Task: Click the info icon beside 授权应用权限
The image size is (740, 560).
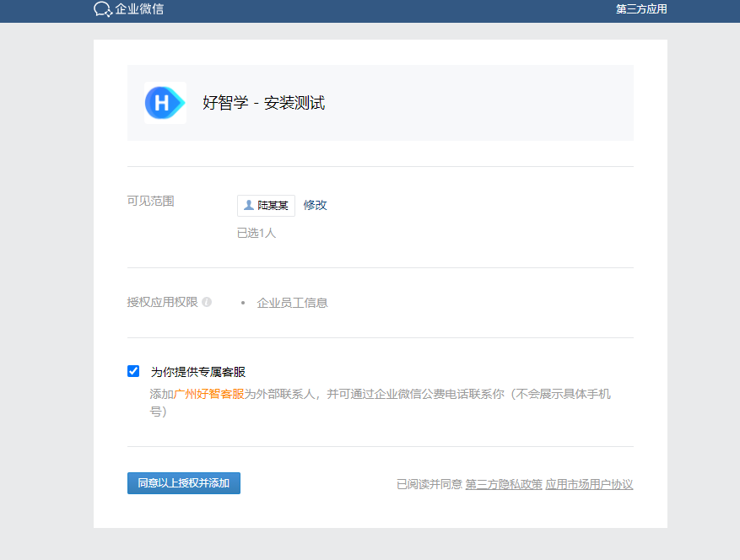Action: 207,302
